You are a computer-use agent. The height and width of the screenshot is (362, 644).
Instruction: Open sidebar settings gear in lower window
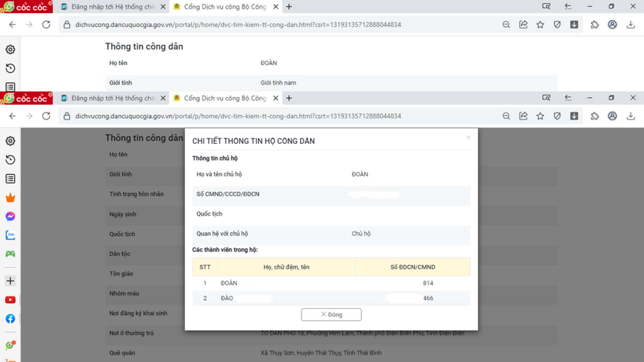click(10, 141)
